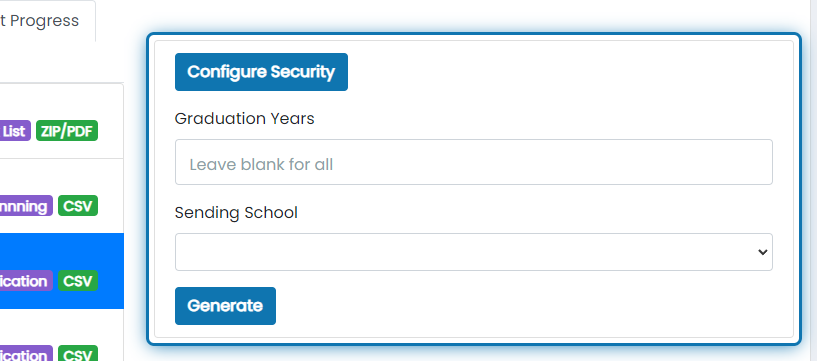Screen dimensions: 817x361
Task: Open the Sending School dropdown
Action: pyautogui.click(x=474, y=252)
